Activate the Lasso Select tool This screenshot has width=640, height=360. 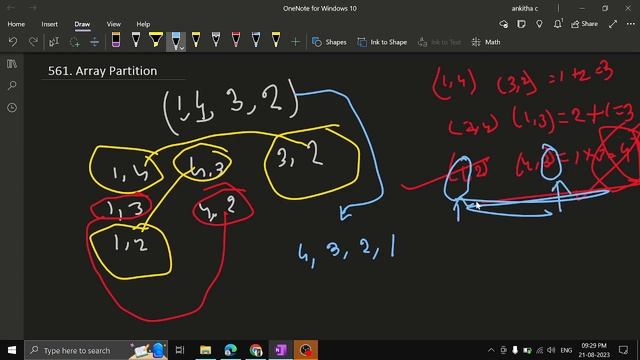point(74,42)
